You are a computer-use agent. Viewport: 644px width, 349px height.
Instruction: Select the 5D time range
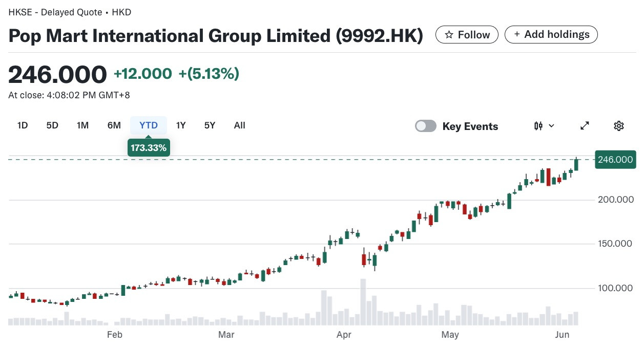52,125
